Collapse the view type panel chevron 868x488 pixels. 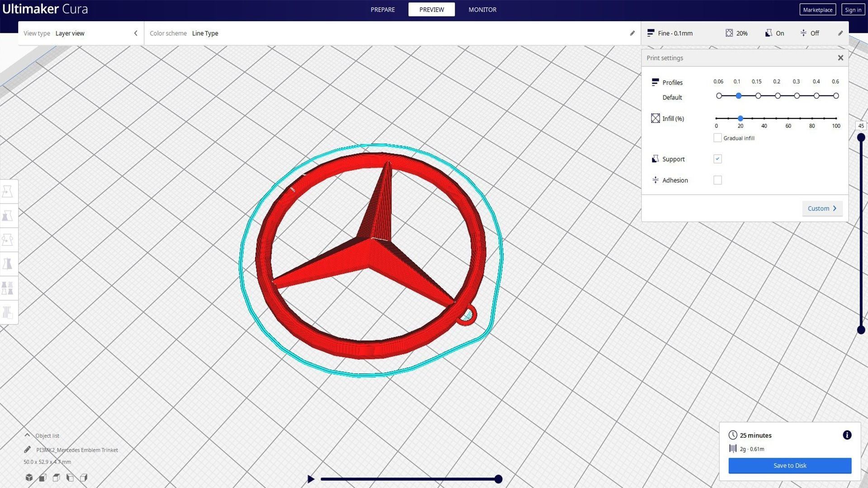point(136,33)
